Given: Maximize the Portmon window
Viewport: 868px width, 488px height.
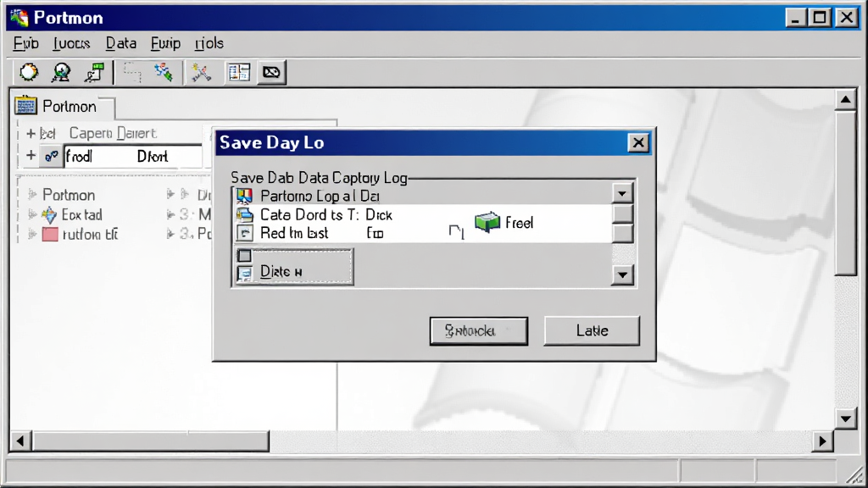Looking at the screenshot, I should (820, 18).
